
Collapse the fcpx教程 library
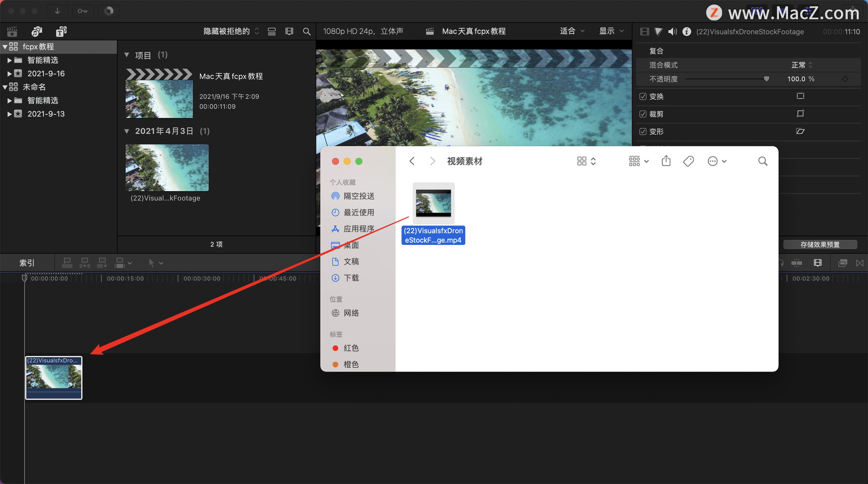coord(5,47)
